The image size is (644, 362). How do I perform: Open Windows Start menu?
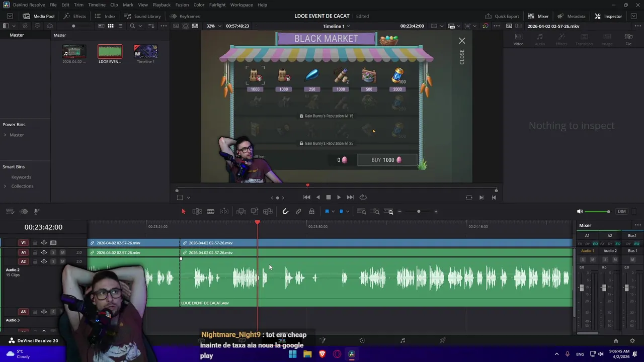[292, 354]
